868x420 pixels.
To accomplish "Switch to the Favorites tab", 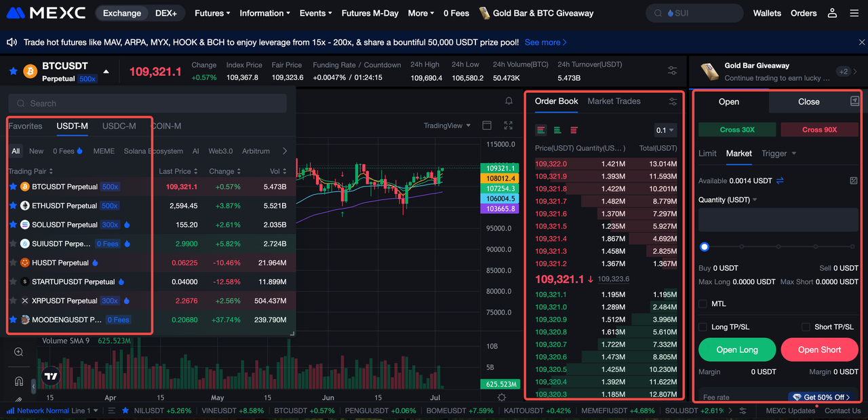I will 25,126.
